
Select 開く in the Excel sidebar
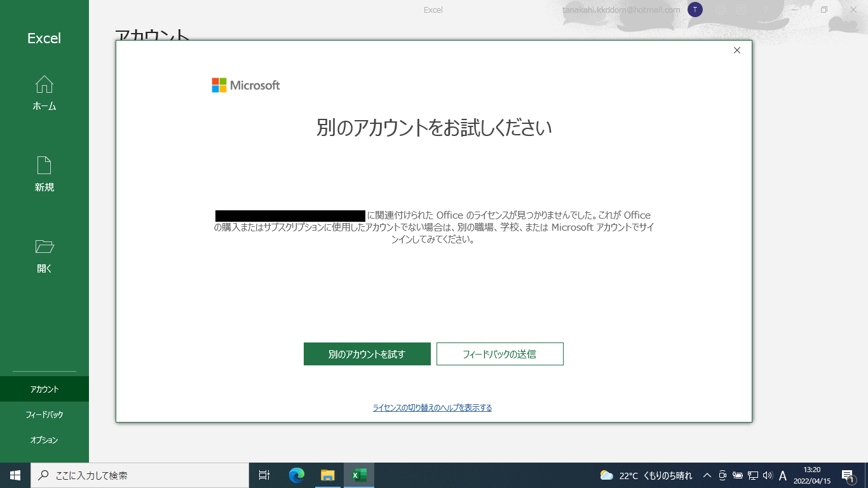point(44,256)
